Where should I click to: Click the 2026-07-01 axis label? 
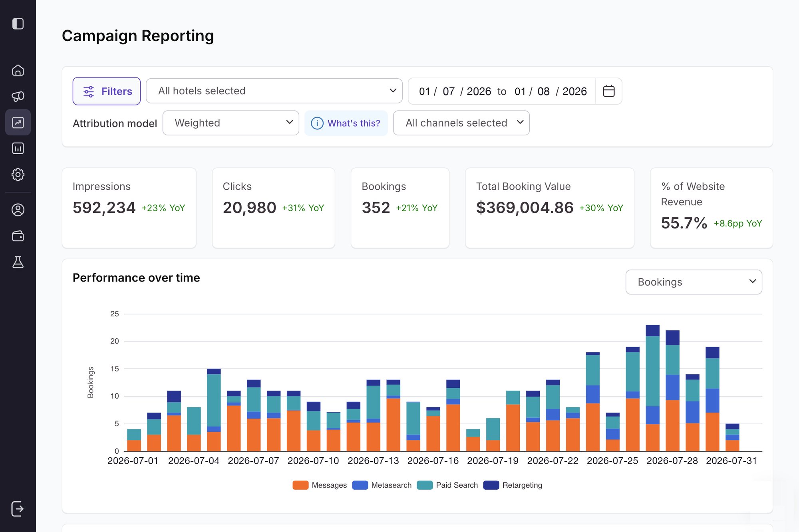click(133, 461)
